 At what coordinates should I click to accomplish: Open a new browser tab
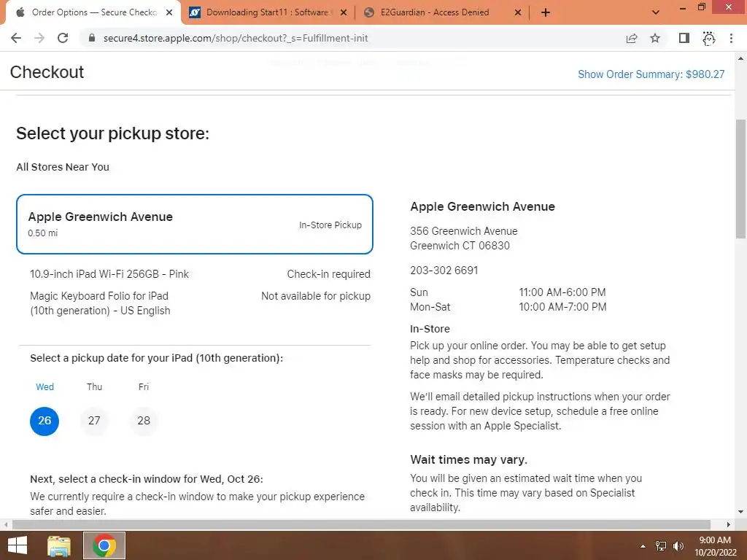pyautogui.click(x=546, y=12)
